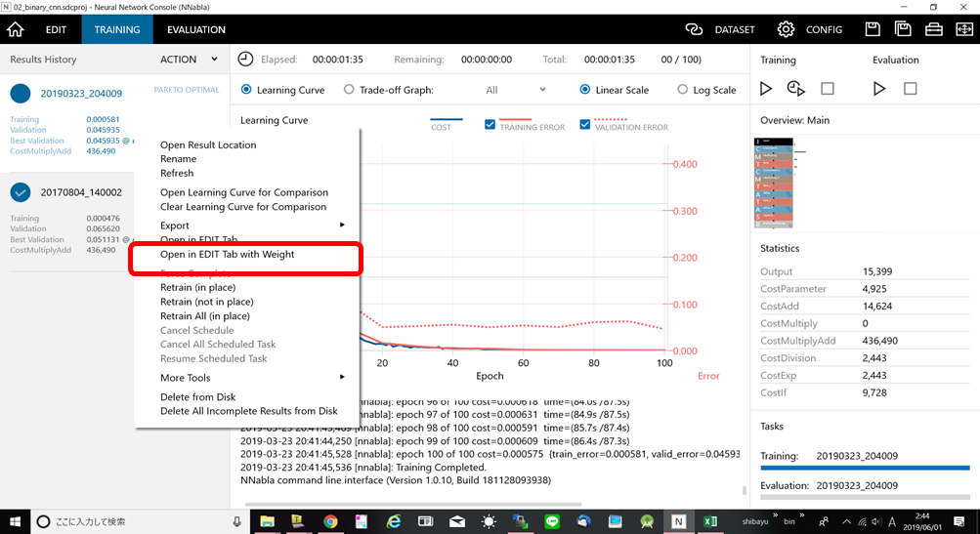Switch to the TRAINING tab
Viewport: 980px width, 534px height.
point(117,29)
